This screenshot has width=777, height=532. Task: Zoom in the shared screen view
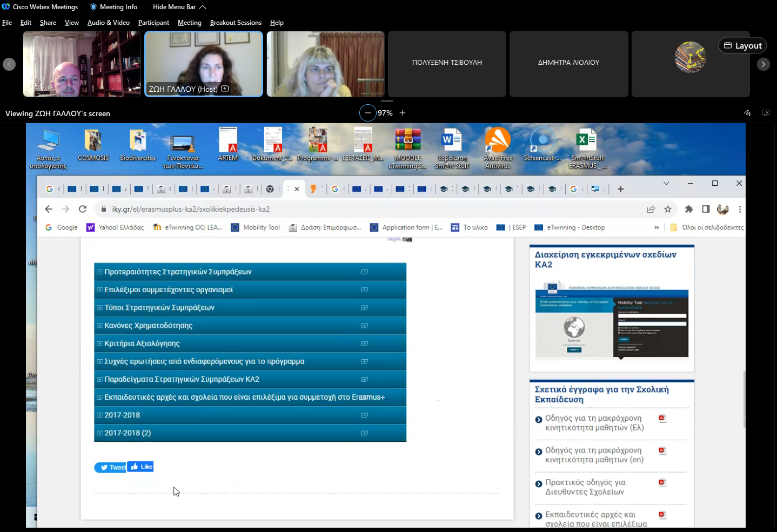(x=403, y=113)
